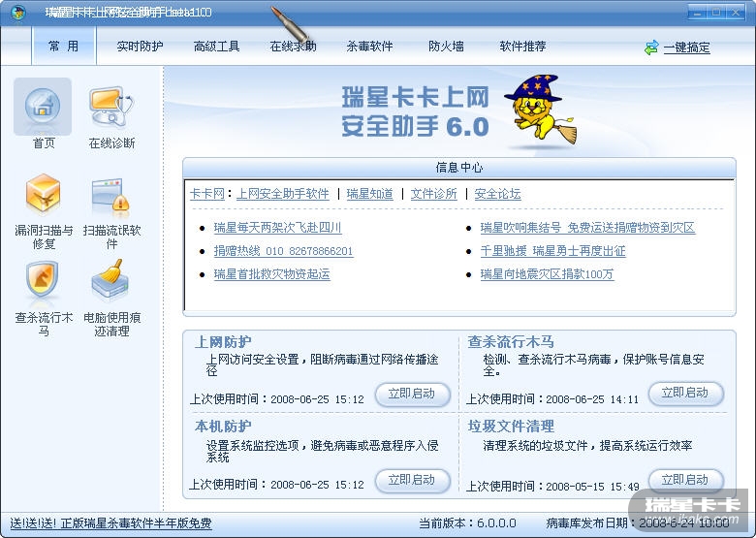Click the lion wizard mascot image
The width and height of the screenshot is (756, 538).
(x=542, y=111)
